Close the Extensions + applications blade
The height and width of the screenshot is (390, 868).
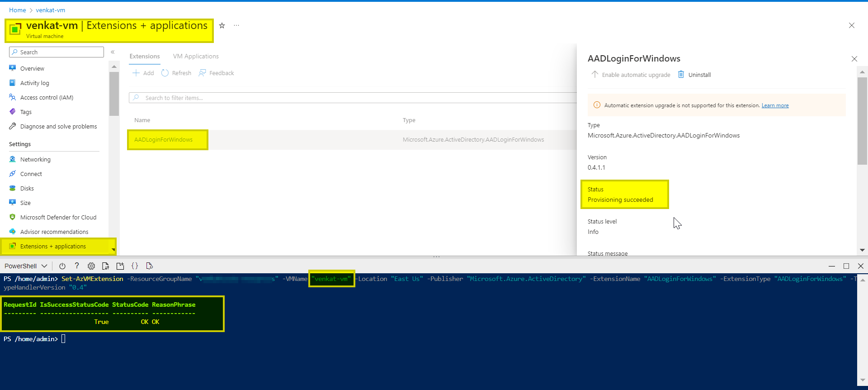[x=852, y=25]
